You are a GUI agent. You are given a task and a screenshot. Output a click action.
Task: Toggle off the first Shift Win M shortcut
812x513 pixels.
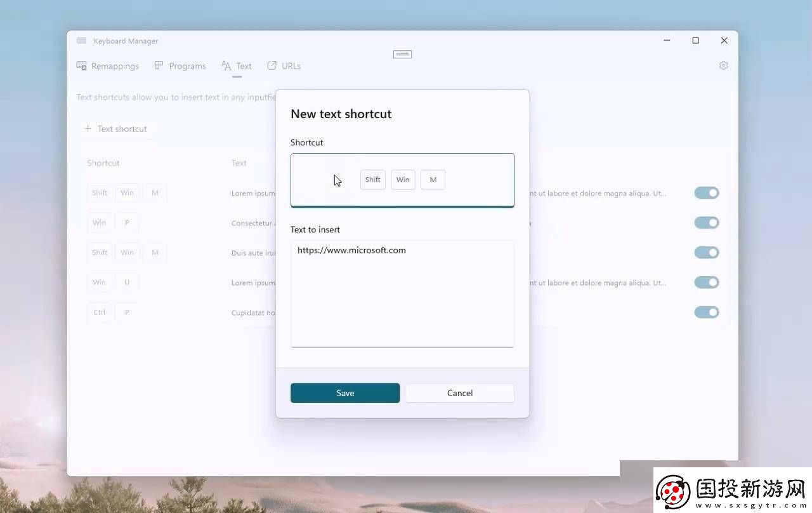pos(706,193)
